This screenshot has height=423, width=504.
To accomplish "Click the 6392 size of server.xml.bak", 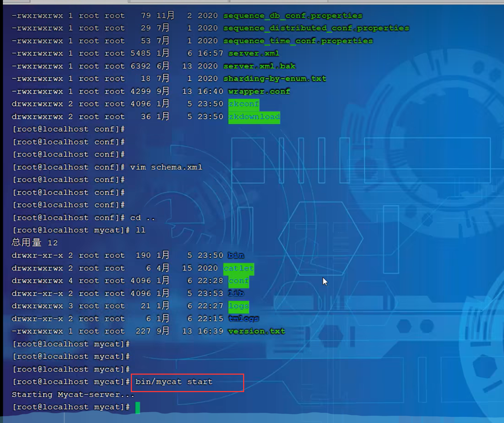I will tap(141, 66).
